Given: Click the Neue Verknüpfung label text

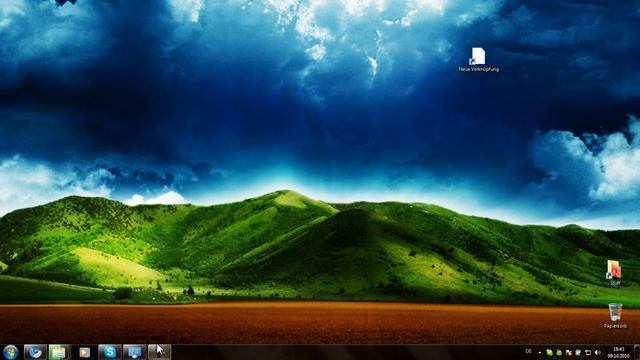Looking at the screenshot, I should click(x=478, y=69).
